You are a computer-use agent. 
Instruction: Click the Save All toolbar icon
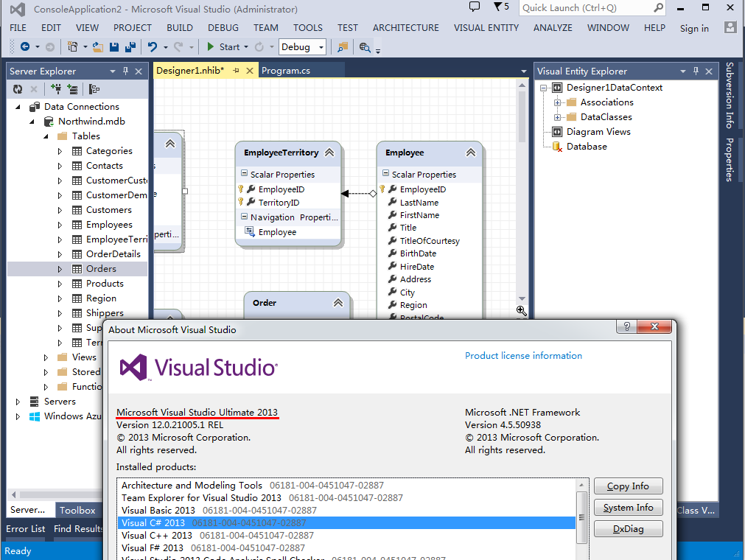point(130,46)
